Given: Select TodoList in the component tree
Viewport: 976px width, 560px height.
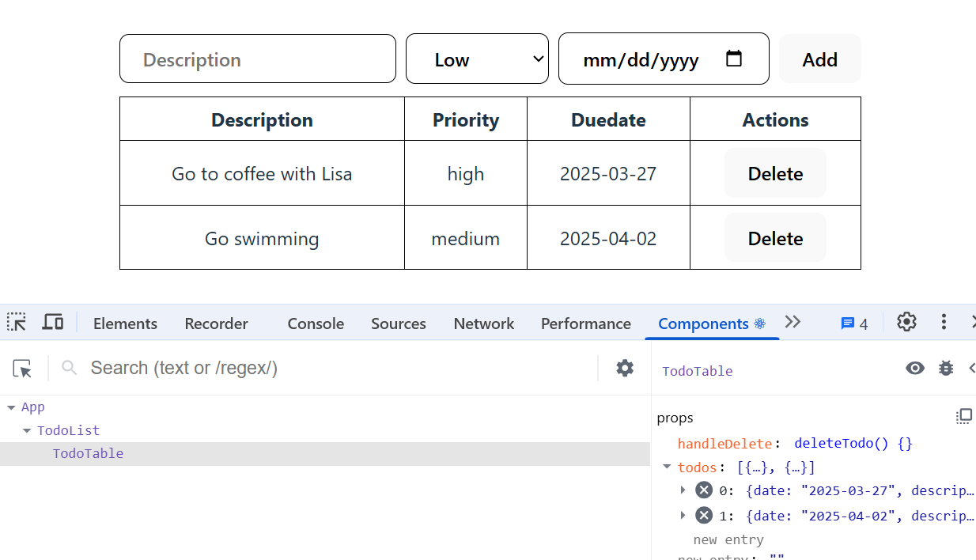Looking at the screenshot, I should [69, 431].
